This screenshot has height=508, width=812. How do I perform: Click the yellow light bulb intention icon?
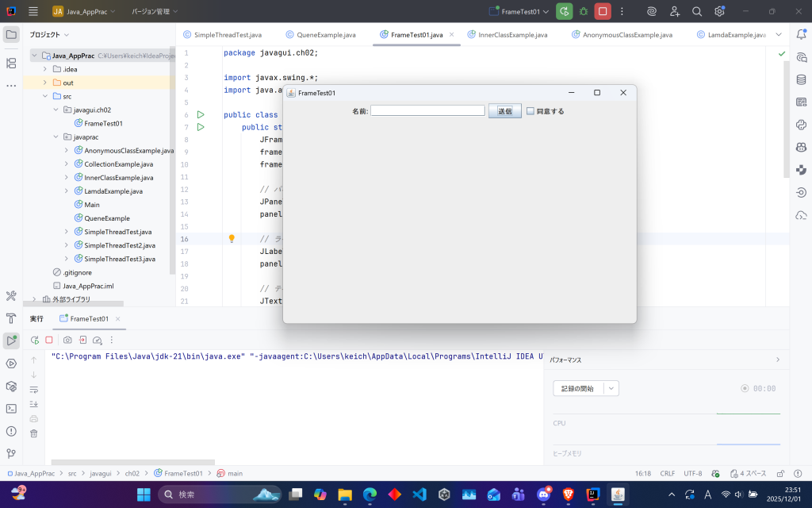tap(232, 239)
